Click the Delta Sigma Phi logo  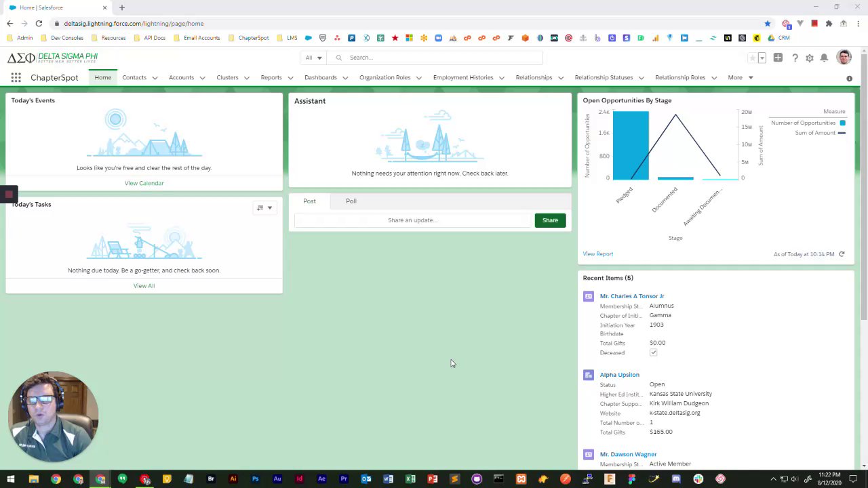tap(52, 58)
